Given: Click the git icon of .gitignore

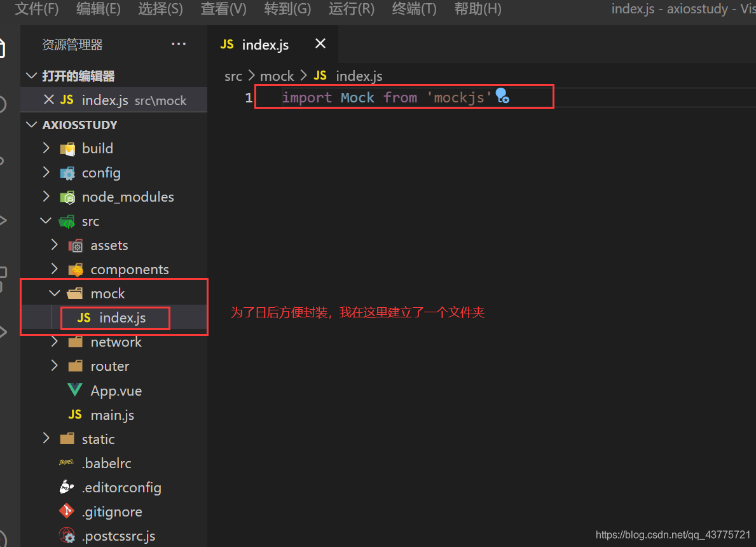Looking at the screenshot, I should (x=67, y=511).
